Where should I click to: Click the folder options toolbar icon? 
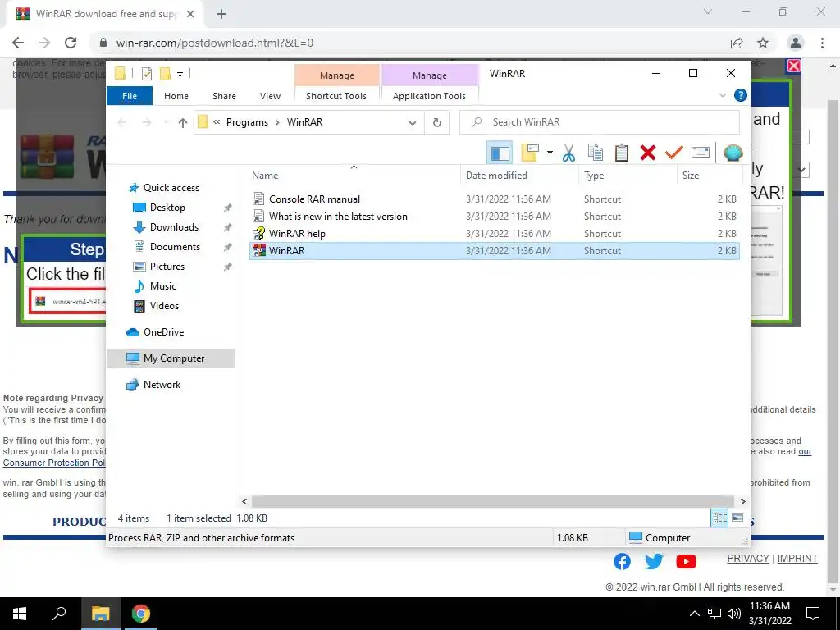529,153
